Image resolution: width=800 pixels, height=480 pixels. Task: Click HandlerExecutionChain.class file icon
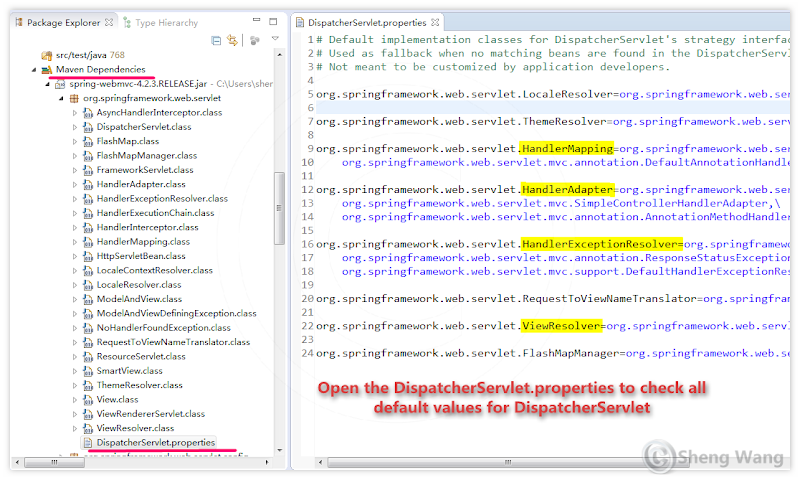pos(88,213)
